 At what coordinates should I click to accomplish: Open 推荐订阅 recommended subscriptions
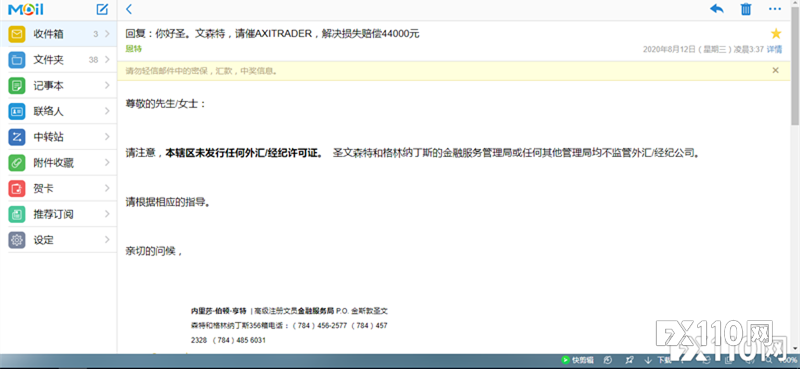[59, 214]
